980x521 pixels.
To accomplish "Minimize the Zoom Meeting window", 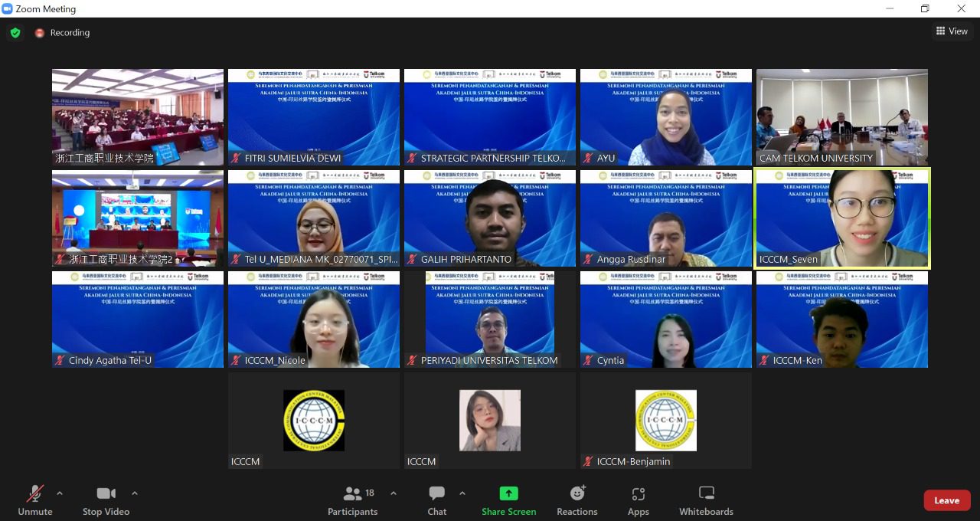I will 889,8.
